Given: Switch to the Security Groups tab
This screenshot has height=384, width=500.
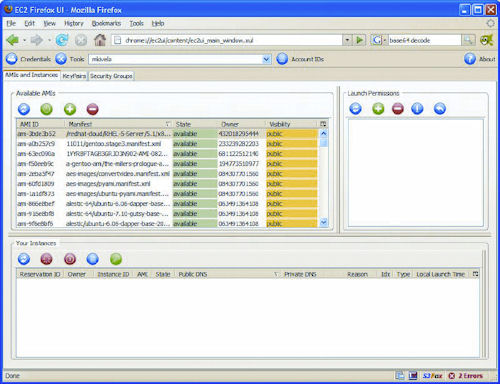Looking at the screenshot, I should (111, 76).
